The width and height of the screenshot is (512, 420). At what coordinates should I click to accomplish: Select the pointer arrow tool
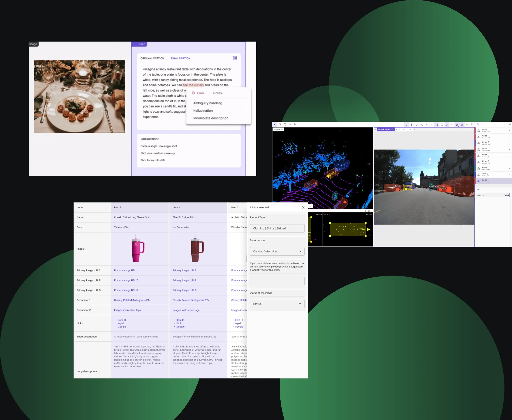tap(274, 125)
